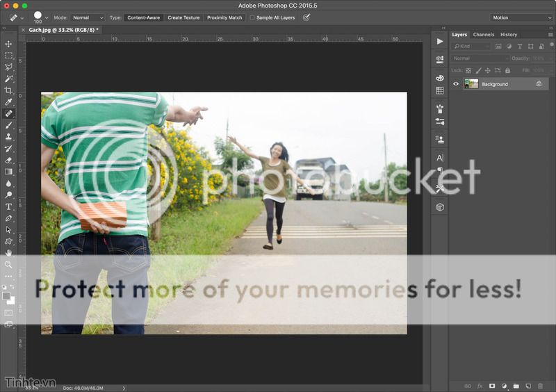Switch to the History tab
The width and height of the screenshot is (556, 392).
tap(509, 34)
